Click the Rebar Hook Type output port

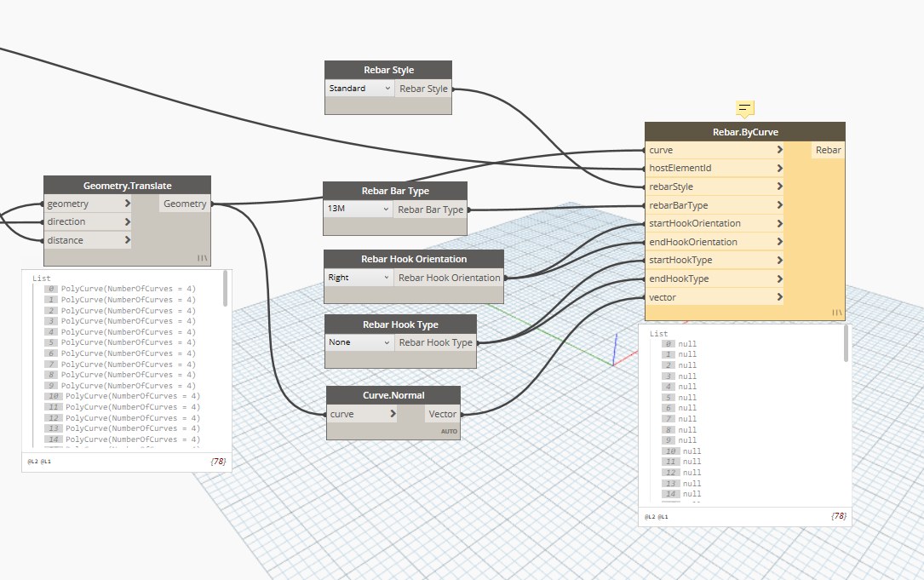point(435,342)
